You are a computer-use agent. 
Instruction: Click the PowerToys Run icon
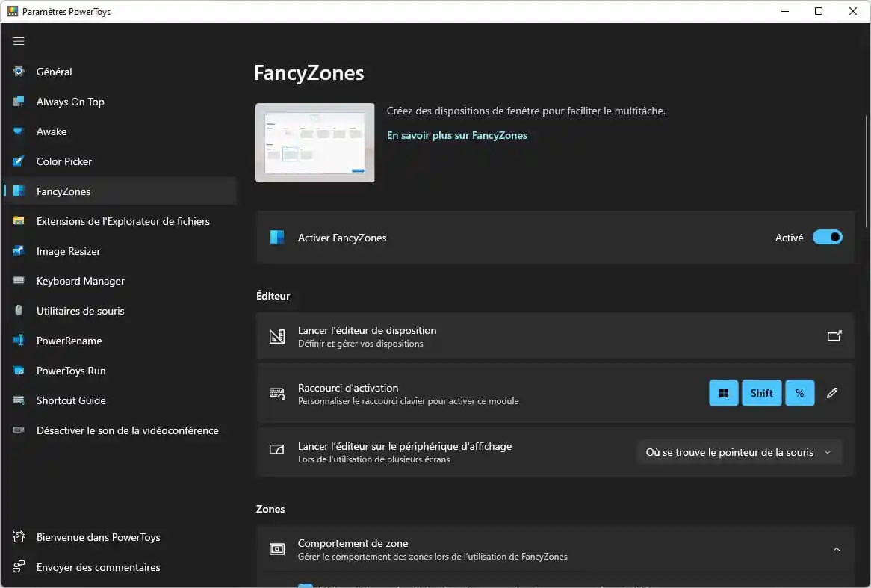coord(19,370)
